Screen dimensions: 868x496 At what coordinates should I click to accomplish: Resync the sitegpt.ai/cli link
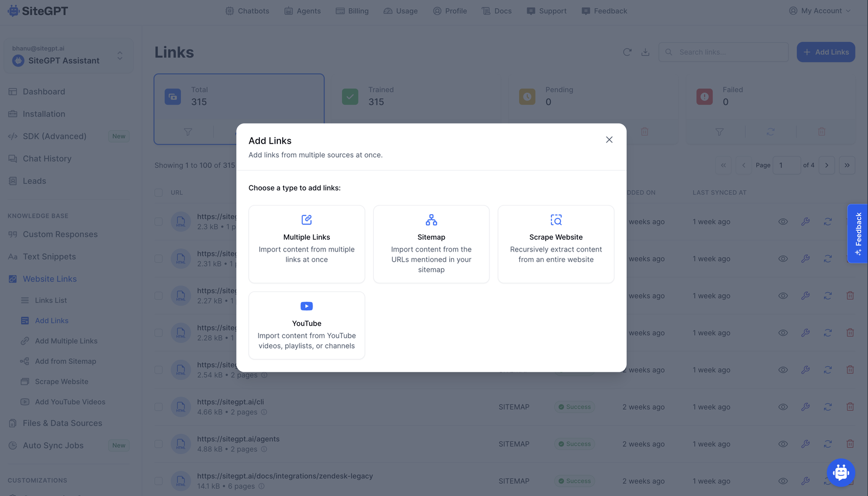click(827, 407)
